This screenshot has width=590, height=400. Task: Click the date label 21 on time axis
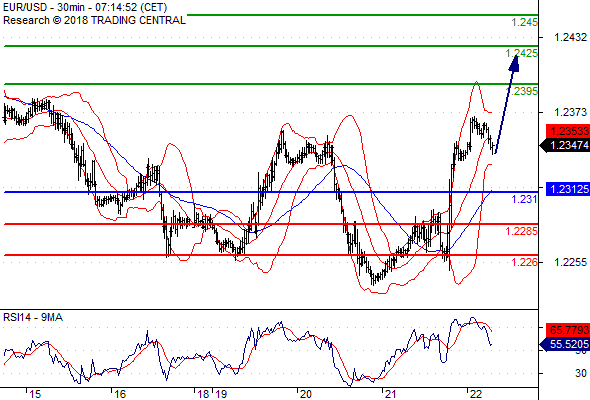(x=391, y=394)
